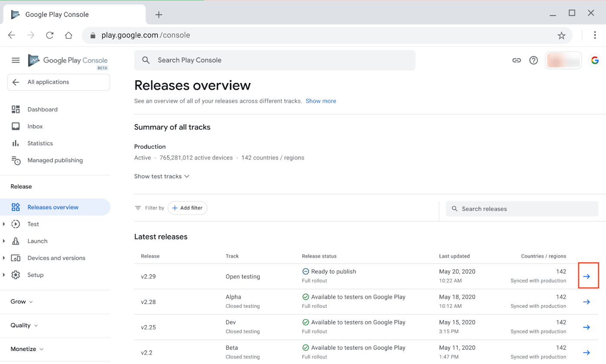Open the Google Play Console logo home

coord(67,60)
